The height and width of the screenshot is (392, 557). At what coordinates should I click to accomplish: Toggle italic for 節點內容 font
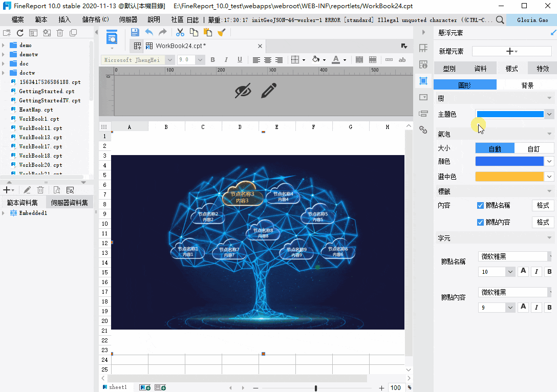click(536, 308)
